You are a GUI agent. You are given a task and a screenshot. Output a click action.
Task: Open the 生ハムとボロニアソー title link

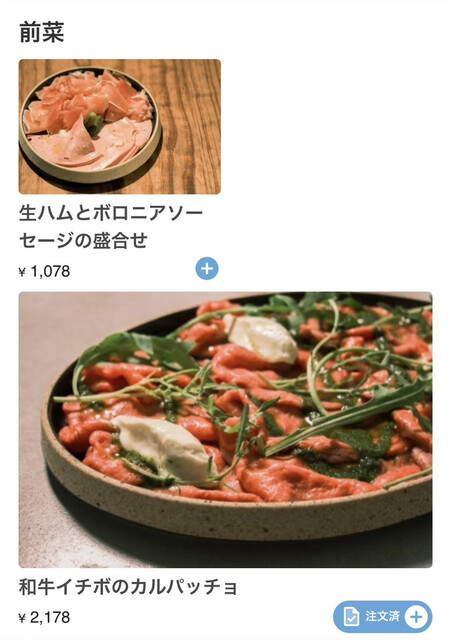pyautogui.click(x=111, y=213)
